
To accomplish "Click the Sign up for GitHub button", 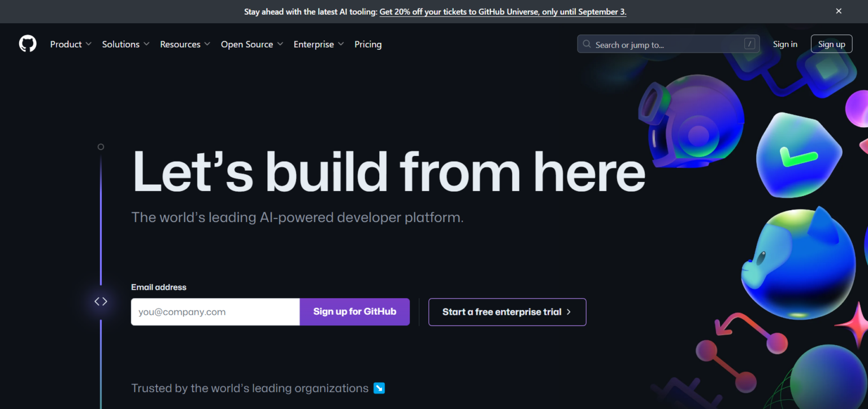I will click(354, 311).
